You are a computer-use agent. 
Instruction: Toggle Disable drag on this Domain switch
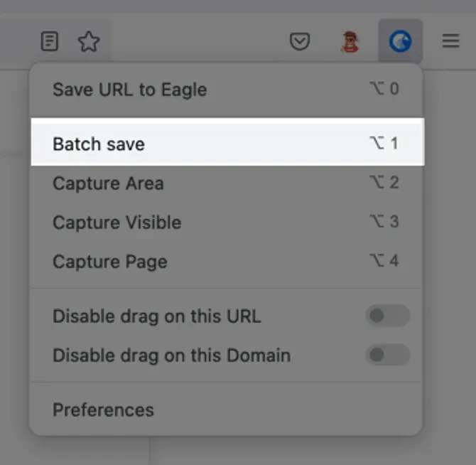click(x=388, y=355)
